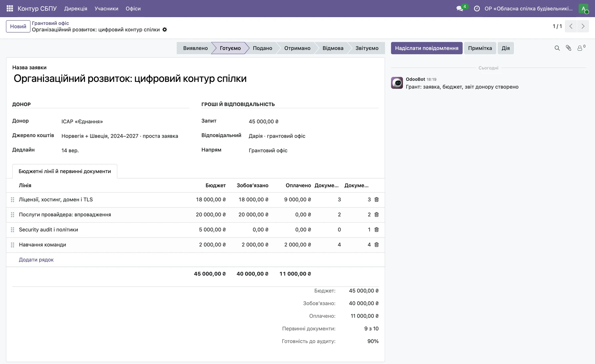Click drag handle of Ліцензії, хостинг row
The width and height of the screenshot is (595, 364).
tap(13, 200)
